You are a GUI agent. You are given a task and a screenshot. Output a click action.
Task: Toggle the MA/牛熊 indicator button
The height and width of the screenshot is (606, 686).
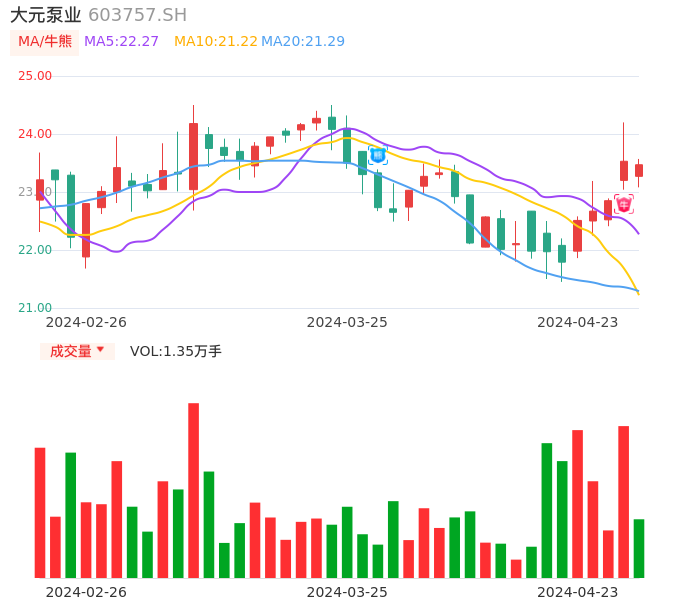45,41
